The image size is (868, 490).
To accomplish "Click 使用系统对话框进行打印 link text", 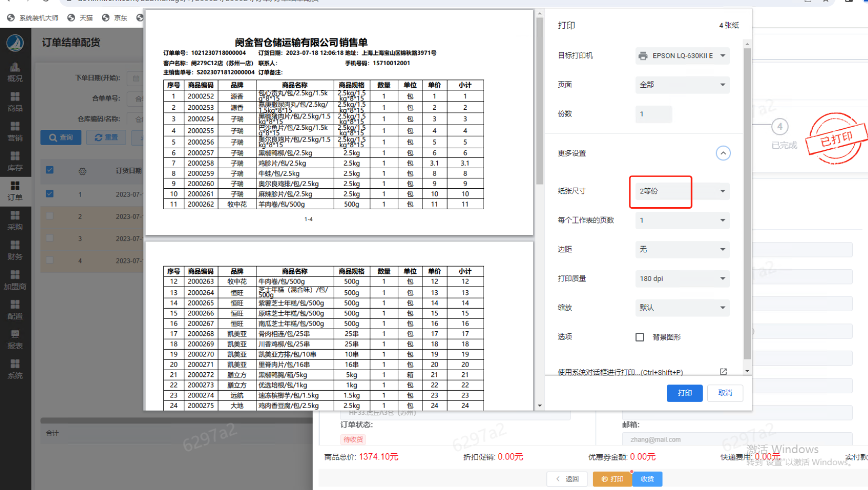I will click(x=620, y=372).
